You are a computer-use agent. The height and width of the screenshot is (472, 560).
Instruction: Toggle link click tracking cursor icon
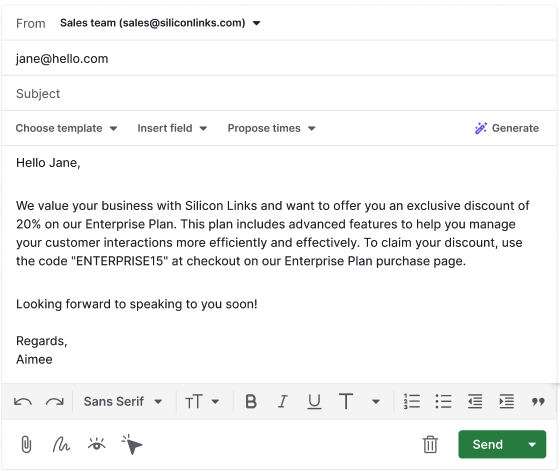[132, 445]
